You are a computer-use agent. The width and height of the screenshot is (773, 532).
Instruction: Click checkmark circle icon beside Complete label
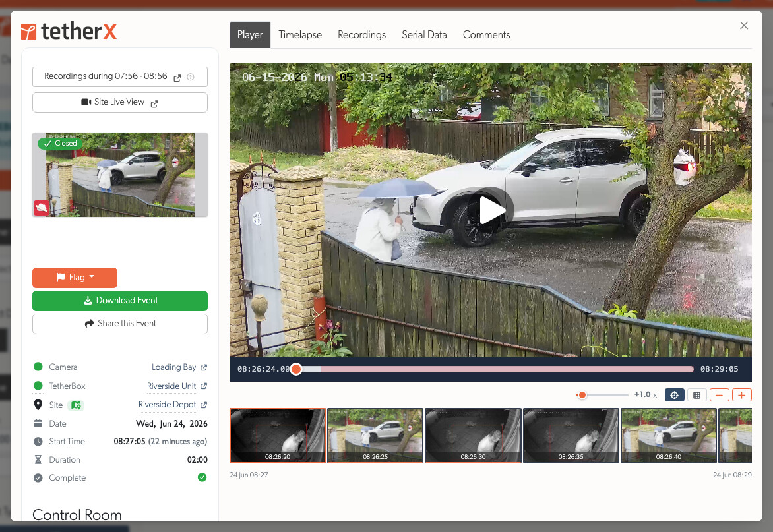[x=38, y=478]
